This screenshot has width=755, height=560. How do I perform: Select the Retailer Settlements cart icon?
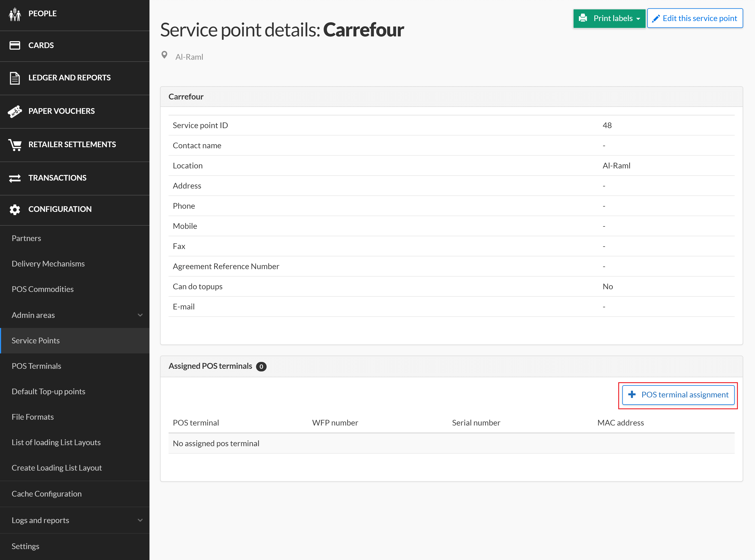[x=15, y=144]
